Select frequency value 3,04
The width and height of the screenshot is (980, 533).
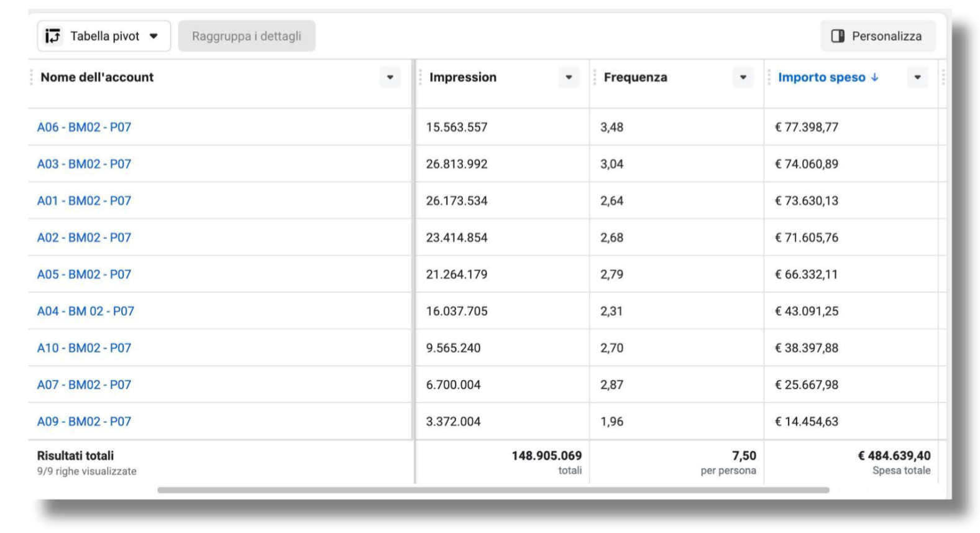pos(611,164)
